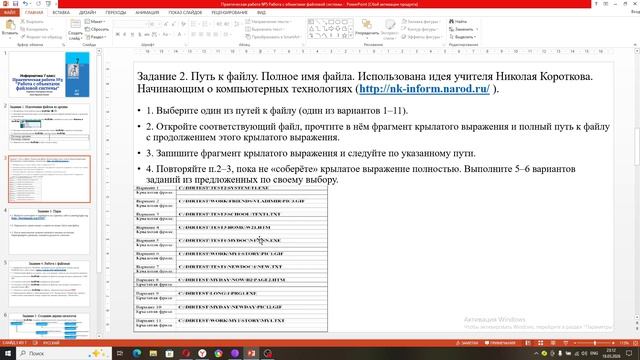Click the Copy (Копировать) command
The image size is (640, 360).
[x=34, y=29]
